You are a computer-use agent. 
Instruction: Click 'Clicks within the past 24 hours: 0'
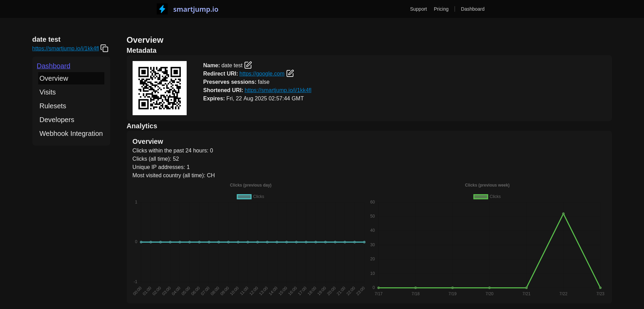(x=173, y=150)
